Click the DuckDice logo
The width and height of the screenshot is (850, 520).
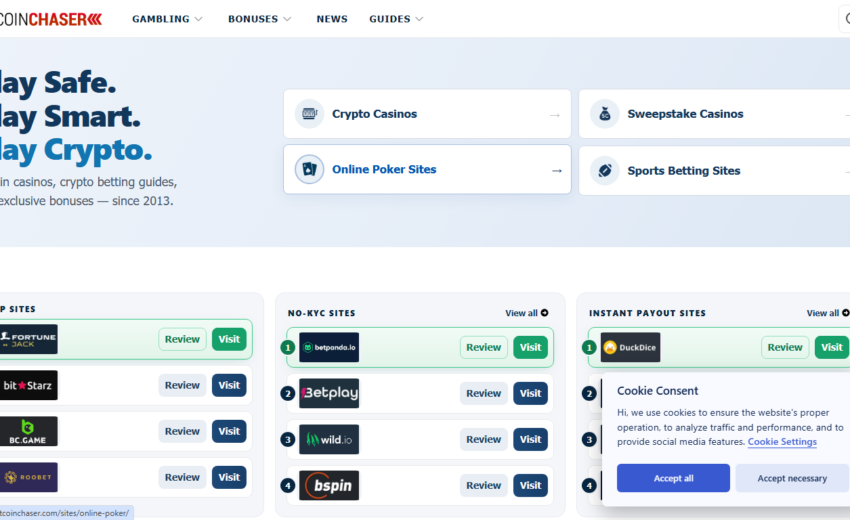coord(630,348)
